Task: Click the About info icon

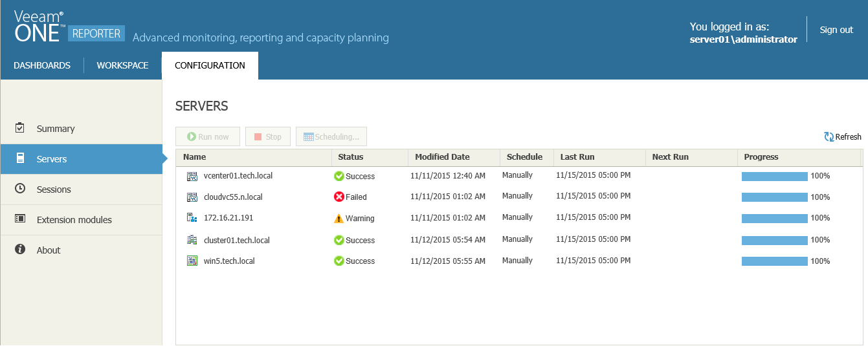Action: pyautogui.click(x=20, y=250)
